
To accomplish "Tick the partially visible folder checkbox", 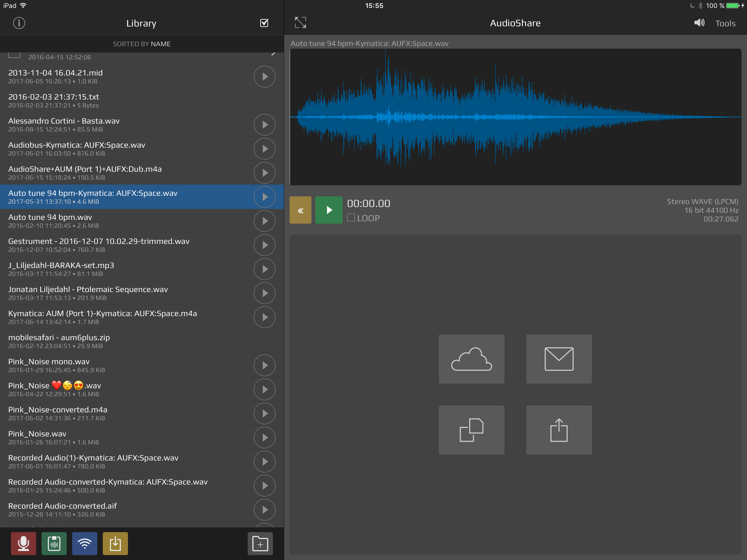I will click(14, 54).
